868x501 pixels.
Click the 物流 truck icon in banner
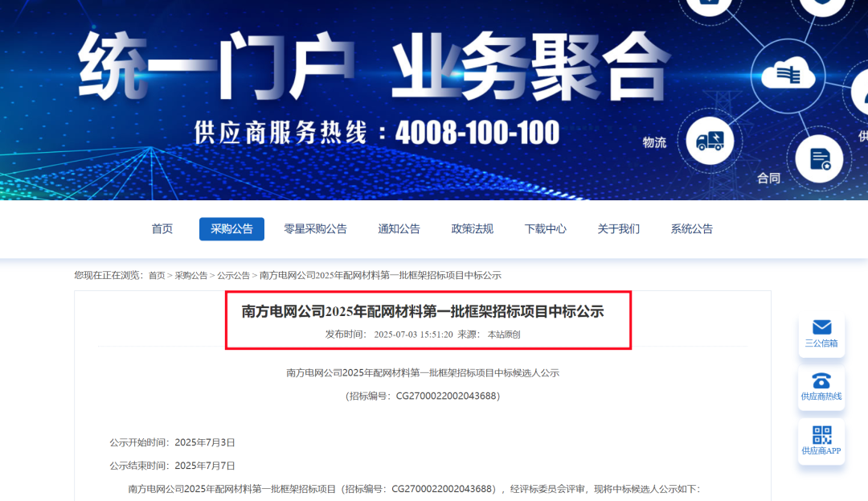[x=710, y=141]
